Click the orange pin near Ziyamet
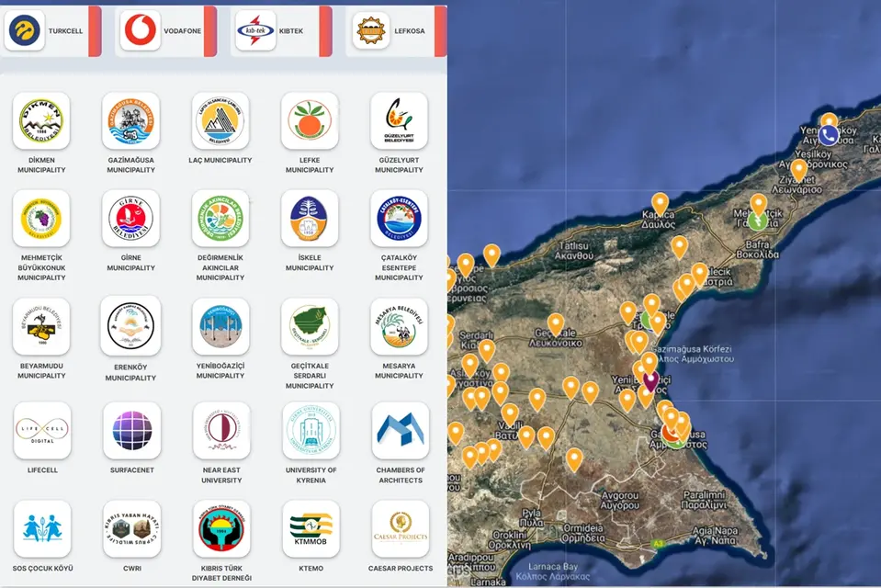The width and height of the screenshot is (881, 588). (798, 170)
